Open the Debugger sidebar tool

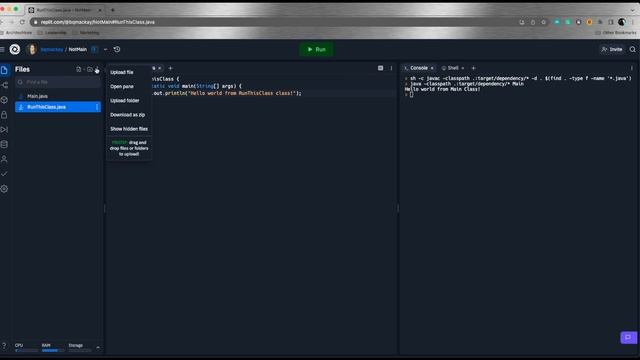pos(4,129)
